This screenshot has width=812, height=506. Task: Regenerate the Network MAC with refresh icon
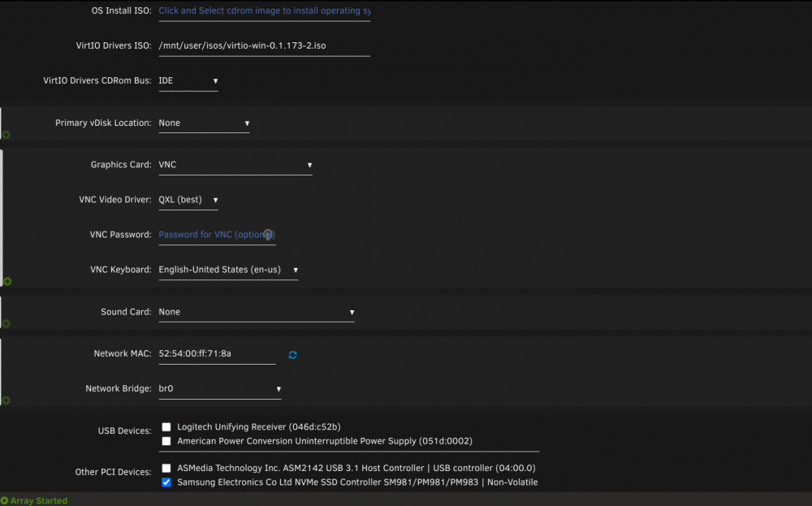[292, 355]
